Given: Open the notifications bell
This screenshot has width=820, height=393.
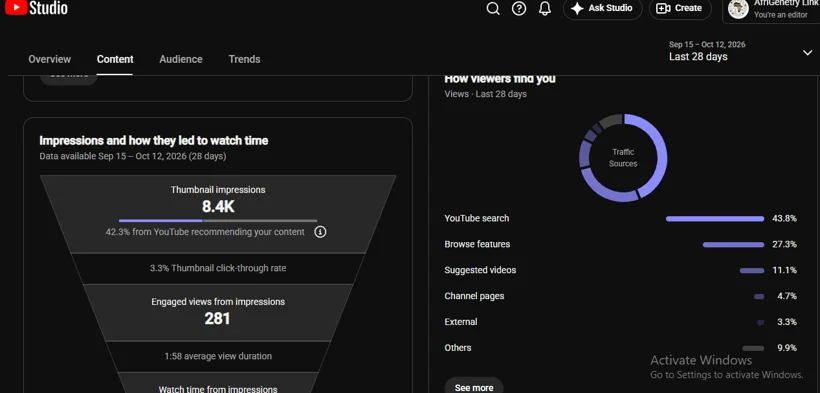Looking at the screenshot, I should tap(545, 8).
